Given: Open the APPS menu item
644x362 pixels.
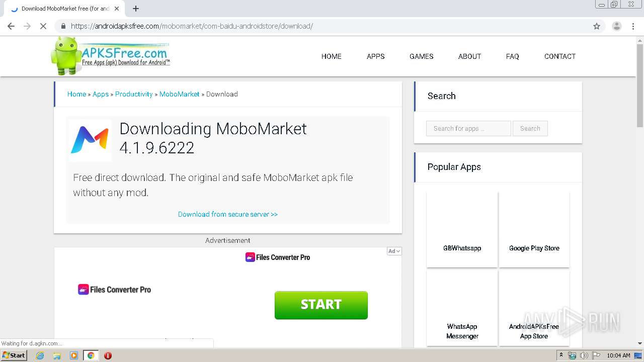Looking at the screenshot, I should coord(376,56).
